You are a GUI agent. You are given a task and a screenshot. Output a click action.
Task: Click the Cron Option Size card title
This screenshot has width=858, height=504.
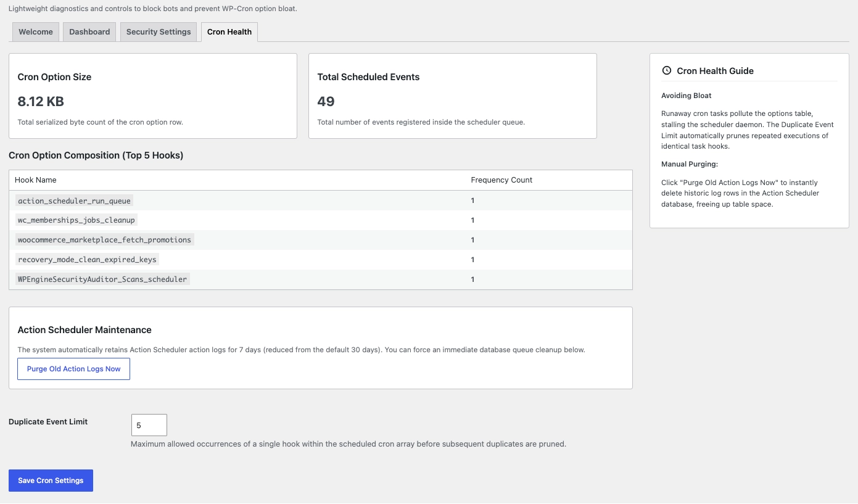click(54, 77)
